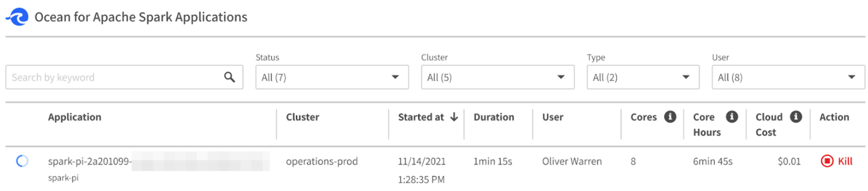868x191 pixels.
Task: Open the spark-pi-2a201099 application link
Action: [89, 161]
